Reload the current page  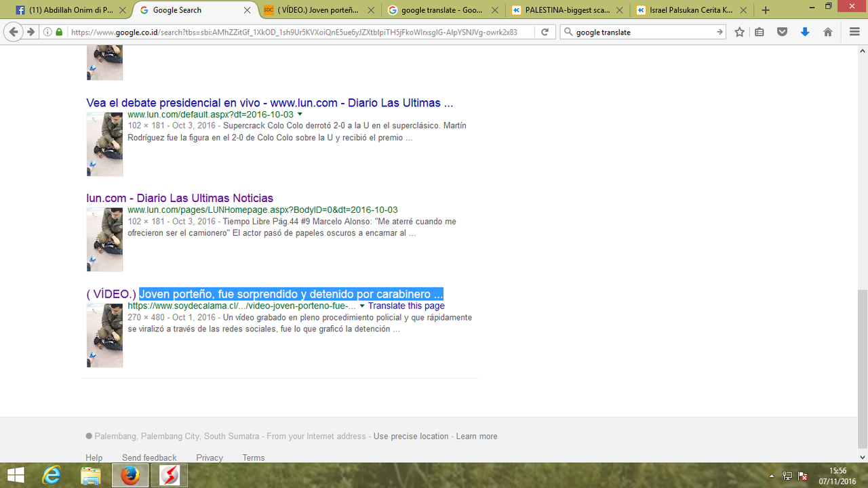[x=545, y=32]
